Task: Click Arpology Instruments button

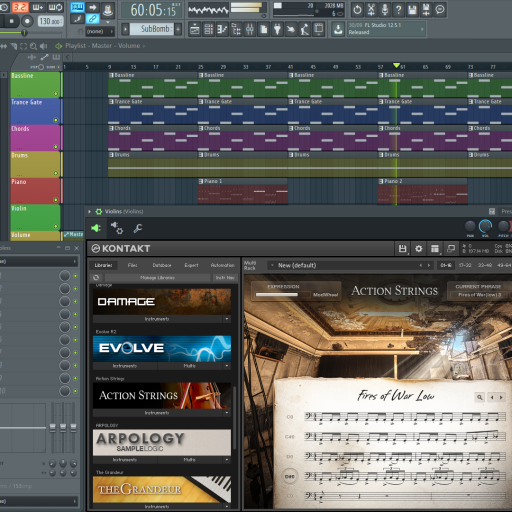Action: click(125, 460)
